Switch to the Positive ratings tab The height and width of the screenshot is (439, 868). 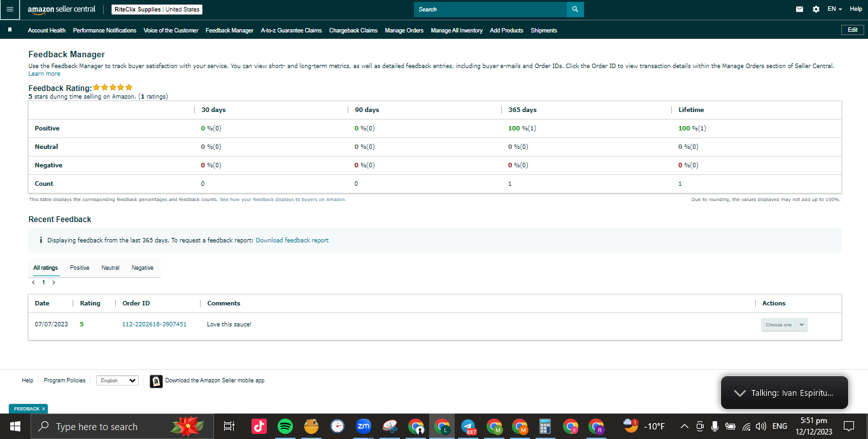(x=80, y=268)
